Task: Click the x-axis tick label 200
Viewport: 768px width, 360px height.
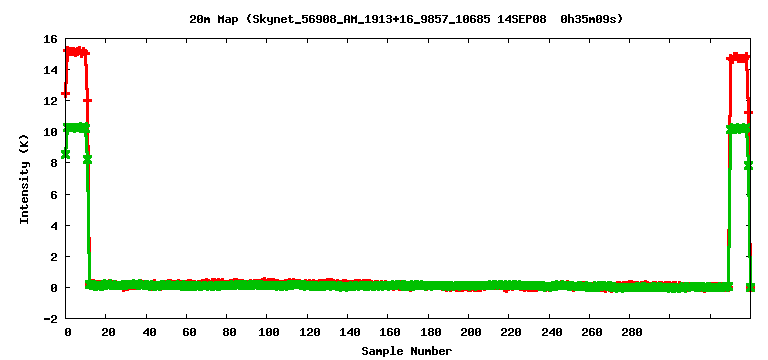Action: [x=469, y=332]
